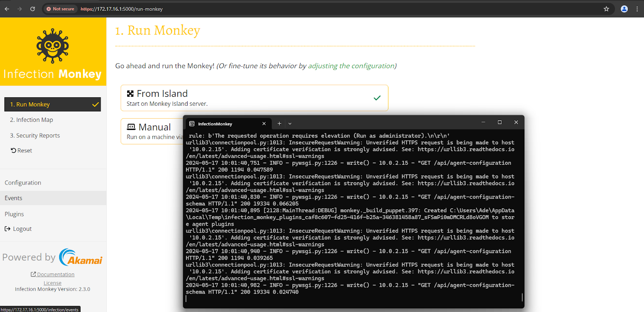Click the browser back arrow
The height and width of the screenshot is (312, 644).
[7, 9]
